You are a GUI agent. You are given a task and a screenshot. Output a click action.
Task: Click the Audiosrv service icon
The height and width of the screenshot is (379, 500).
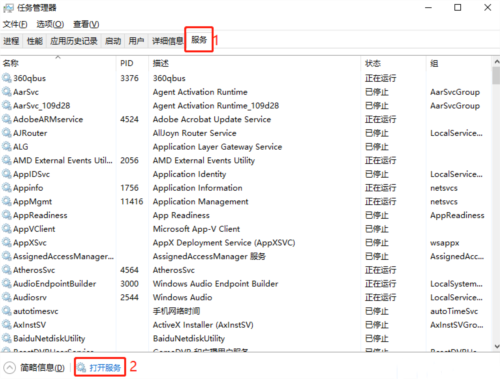(x=6, y=297)
